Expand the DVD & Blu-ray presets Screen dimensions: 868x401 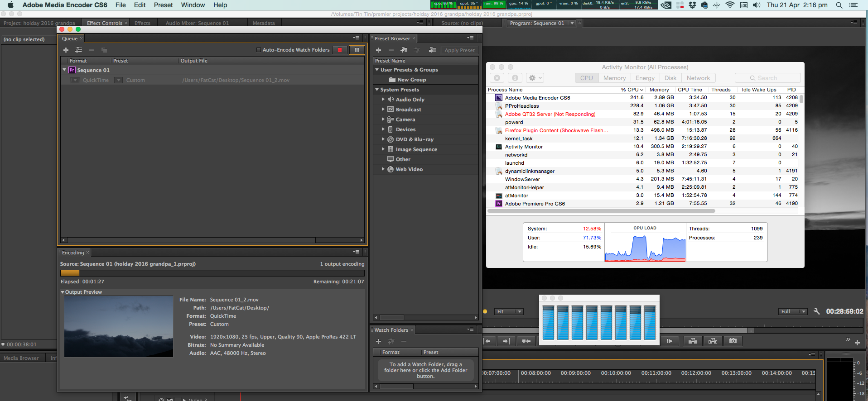(383, 139)
